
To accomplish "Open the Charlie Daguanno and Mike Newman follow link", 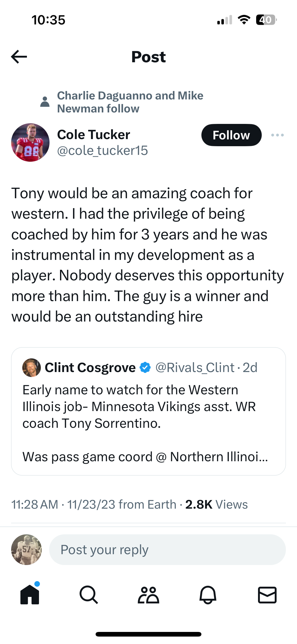I will click(x=130, y=102).
